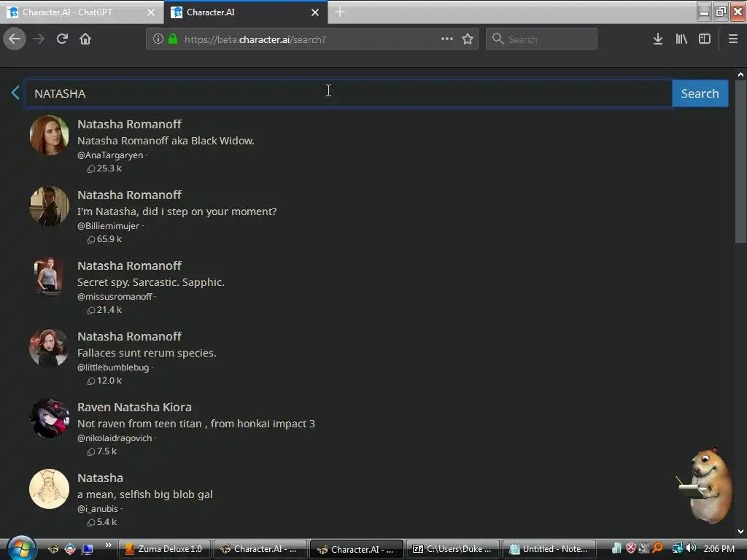
Task: Click the page scrollbar down arrow
Action: (740, 532)
